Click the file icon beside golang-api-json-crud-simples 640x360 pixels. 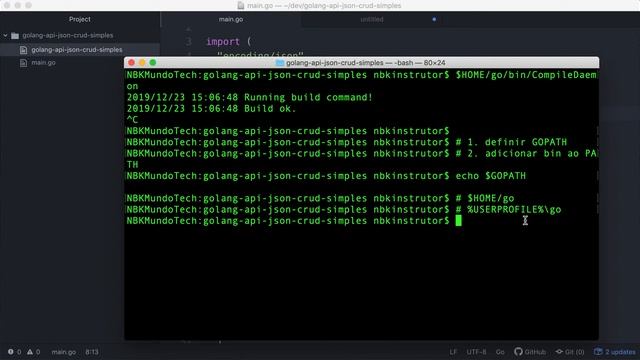click(x=23, y=50)
